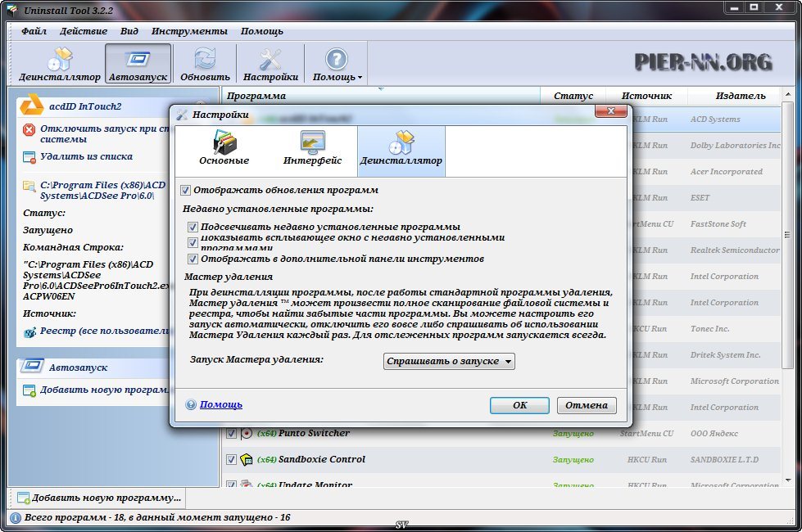The width and height of the screenshot is (802, 532).
Task: Click publisher Acer Incorporated
Action: [x=727, y=172]
